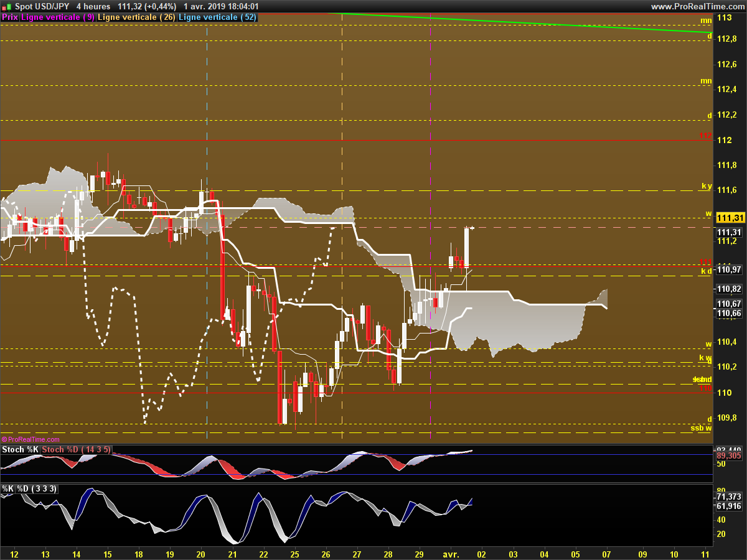The width and height of the screenshot is (747, 560).
Task: Click the %K label in the lower panel
Action: coord(8,489)
